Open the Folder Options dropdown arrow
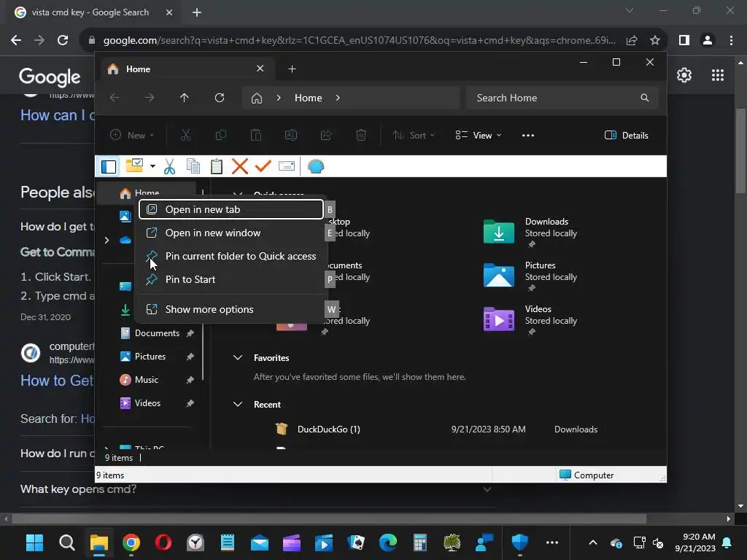This screenshot has height=560, width=747. click(152, 166)
